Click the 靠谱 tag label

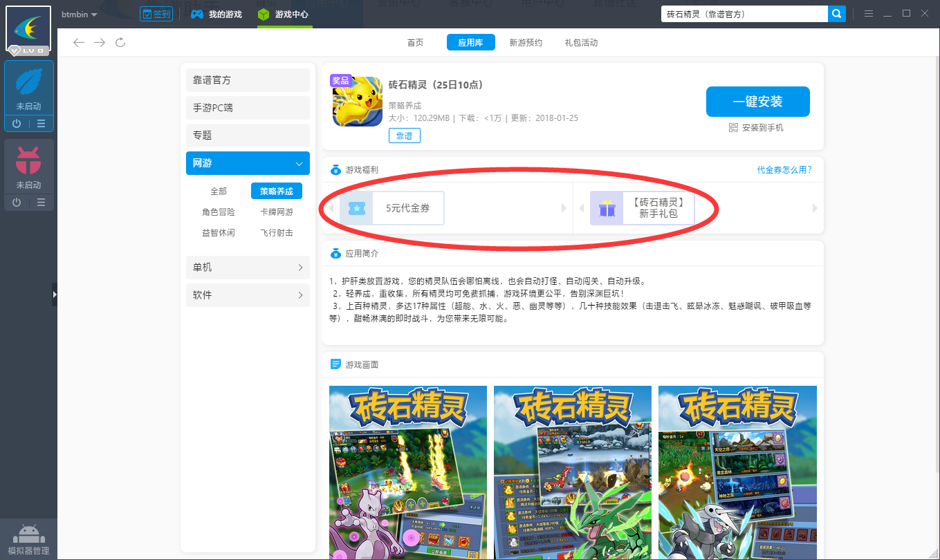(404, 136)
